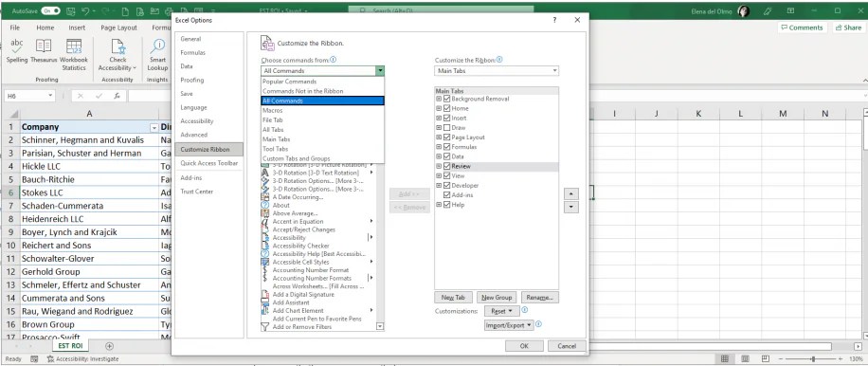The width and height of the screenshot is (868, 366).
Task: Select Commands Not in the Ribbon option
Action: click(x=322, y=91)
